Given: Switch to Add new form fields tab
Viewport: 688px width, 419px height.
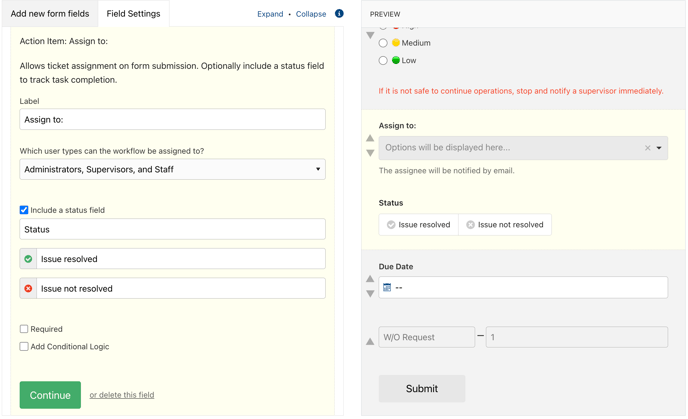Looking at the screenshot, I should (50, 14).
